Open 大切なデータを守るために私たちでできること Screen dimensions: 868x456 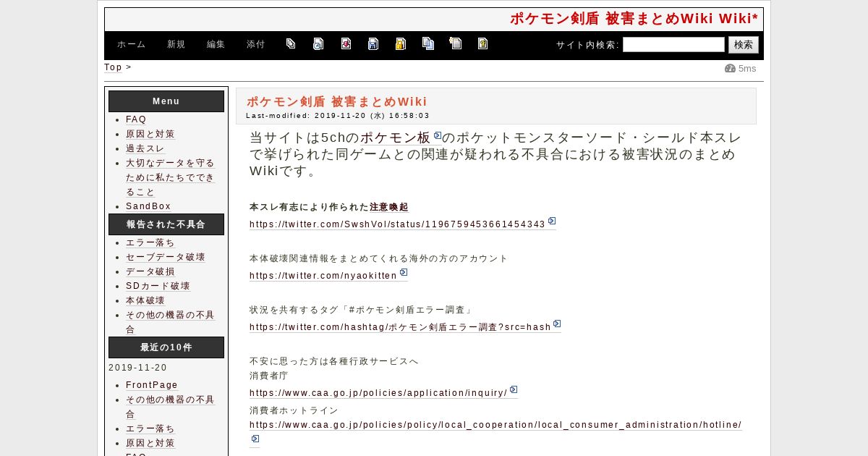tap(170, 177)
